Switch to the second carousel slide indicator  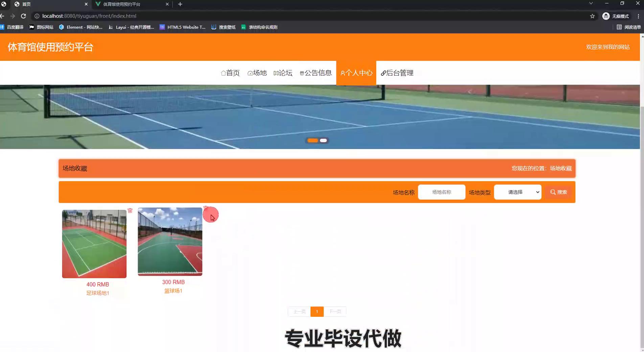[323, 140]
